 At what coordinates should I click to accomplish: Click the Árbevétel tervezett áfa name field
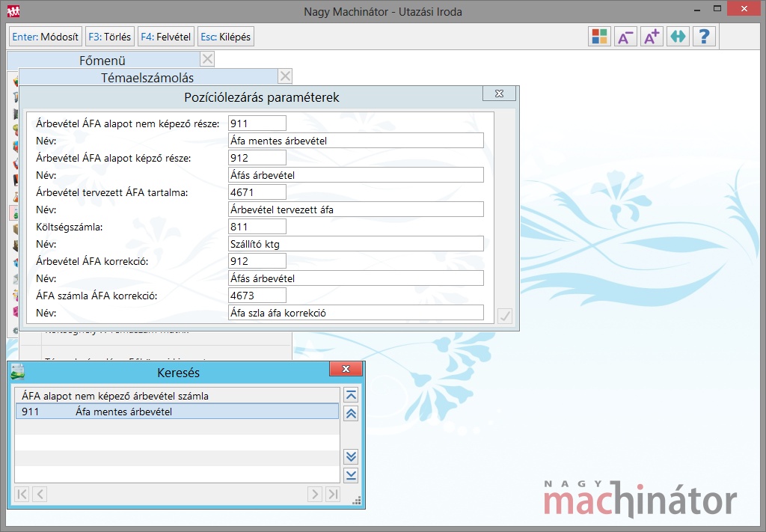[x=355, y=210]
